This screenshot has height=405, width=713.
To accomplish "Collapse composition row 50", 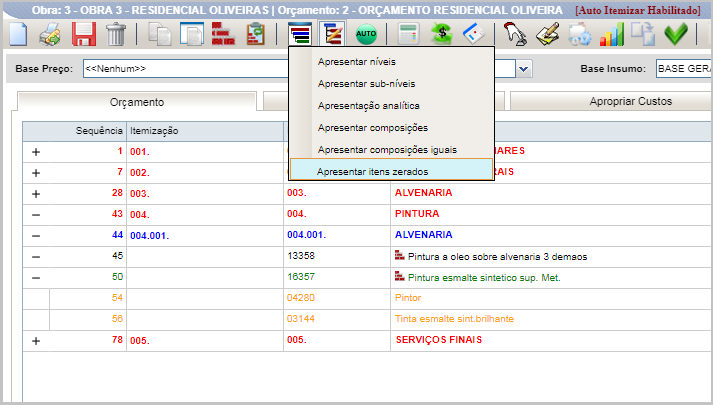I will pos(36,278).
